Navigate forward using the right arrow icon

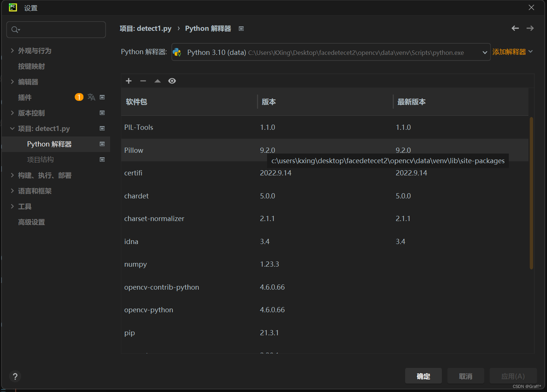click(530, 28)
